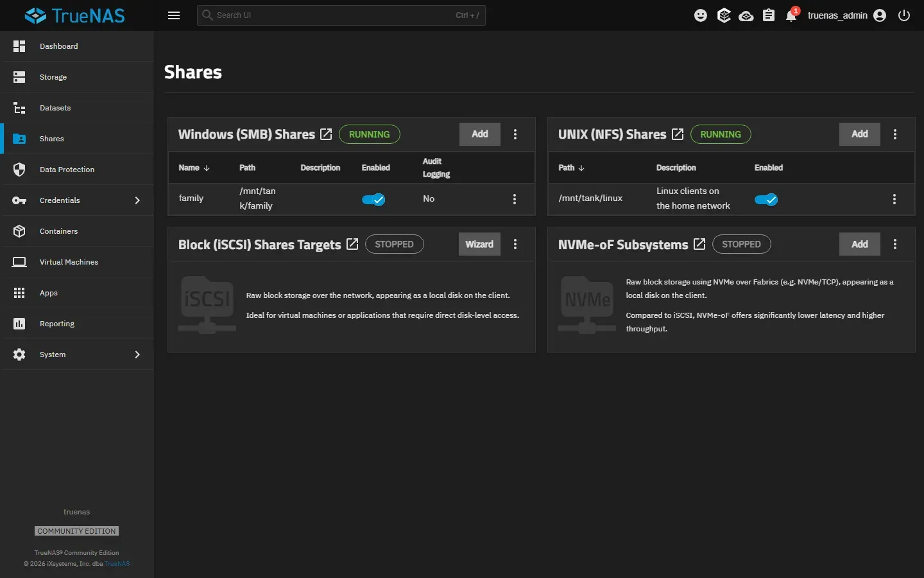Click the TrueNAS Connect cloud icon
The width and height of the screenshot is (924, 578).
coord(746,16)
